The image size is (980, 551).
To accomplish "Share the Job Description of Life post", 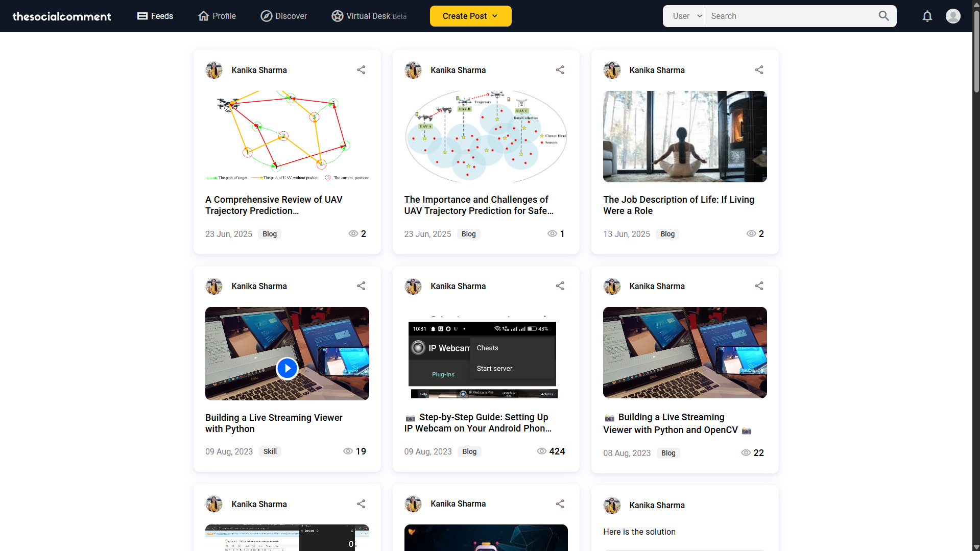I will [759, 70].
